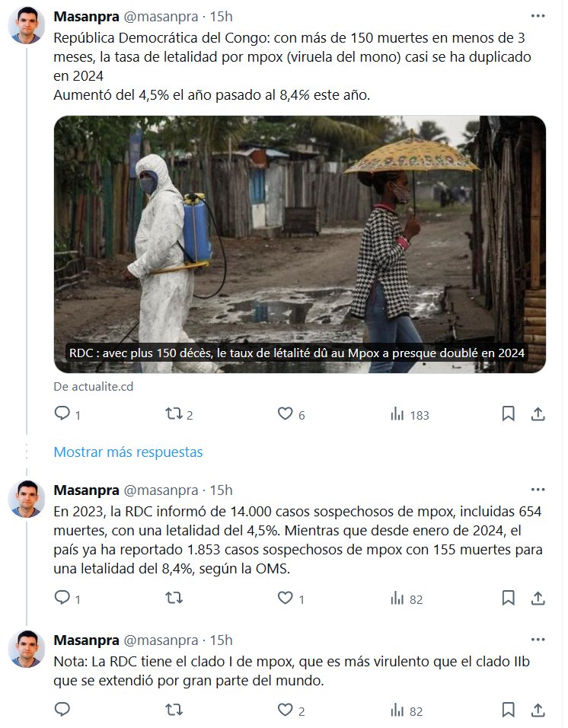Open more options on the clado I tweet

pos(538,640)
